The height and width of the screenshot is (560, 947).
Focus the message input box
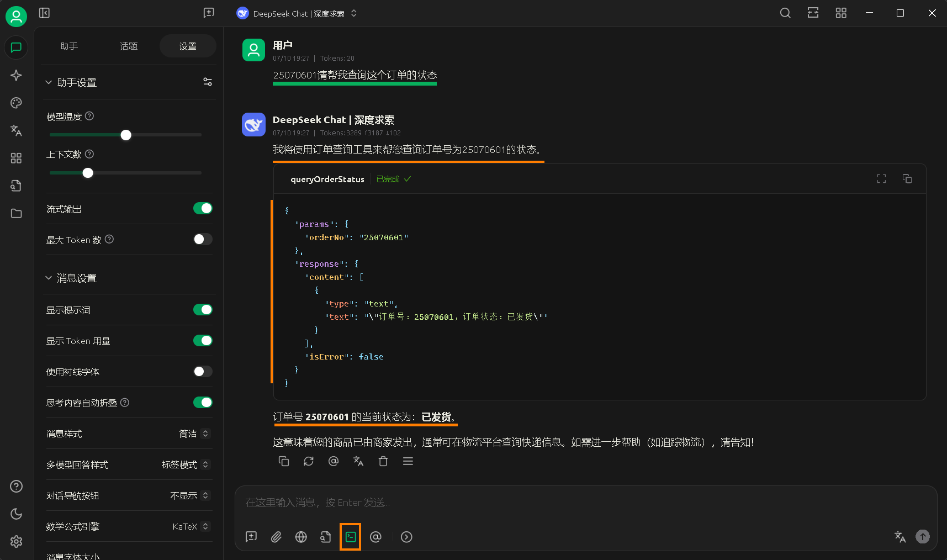tap(586, 503)
